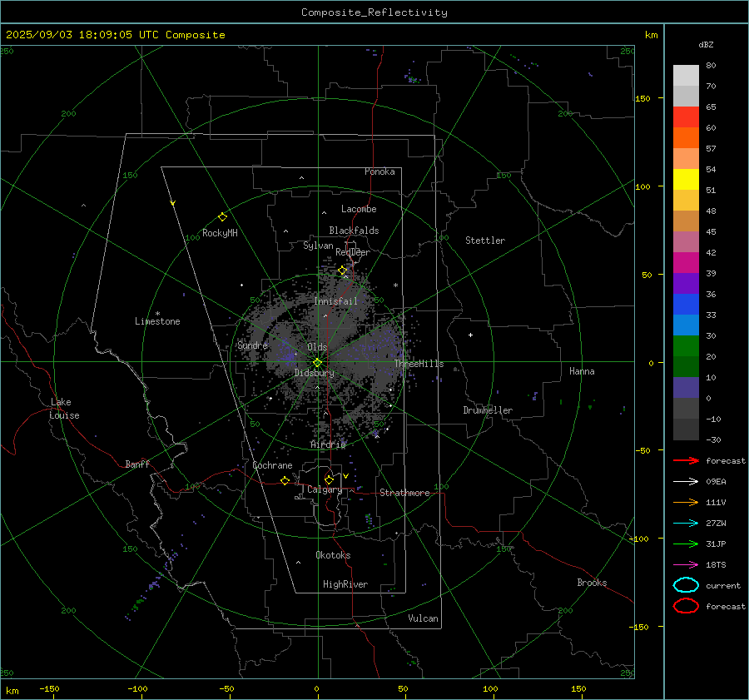
Task: Select the ThreeHills label
Action: (419, 364)
